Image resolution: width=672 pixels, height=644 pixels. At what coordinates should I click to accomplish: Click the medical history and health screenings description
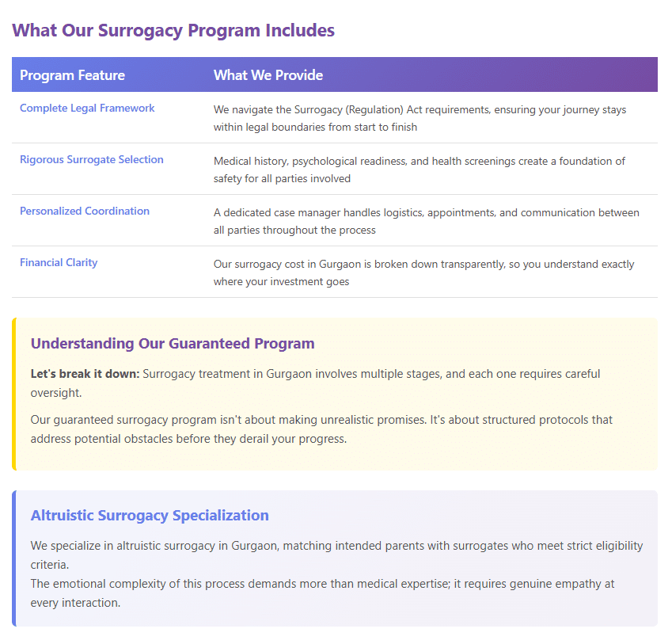pos(420,170)
